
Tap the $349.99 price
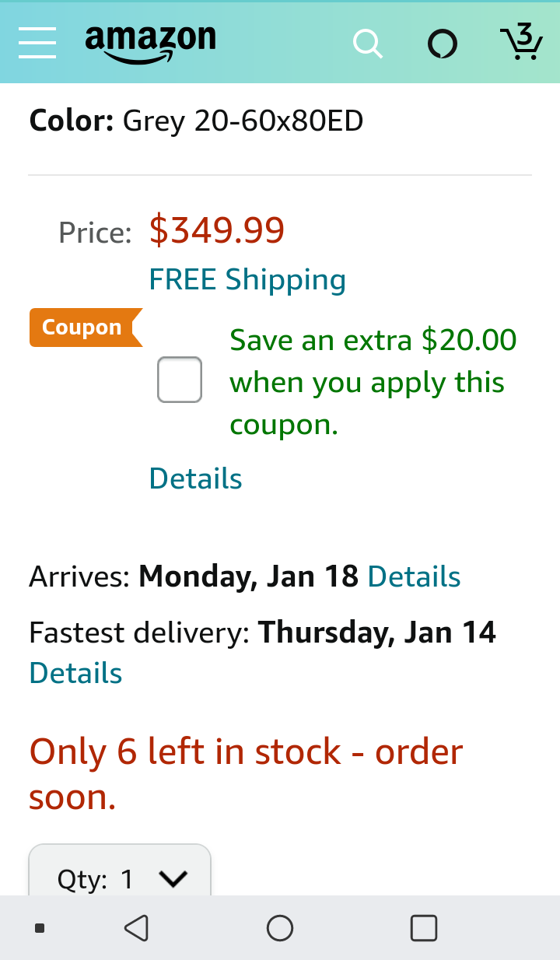pos(217,230)
